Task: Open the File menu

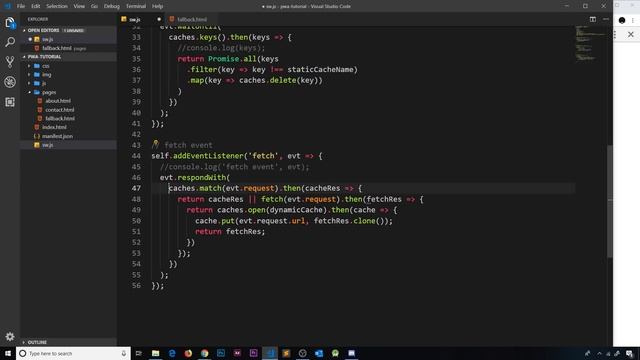Action: tap(21, 6)
